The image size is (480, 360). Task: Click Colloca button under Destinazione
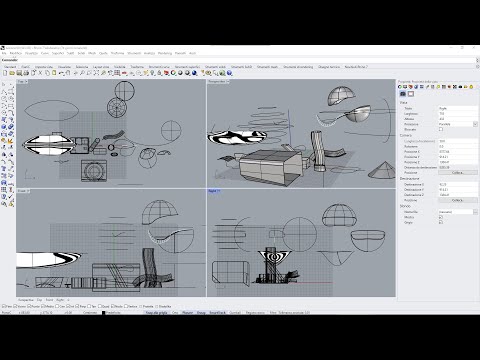pyautogui.click(x=457, y=200)
